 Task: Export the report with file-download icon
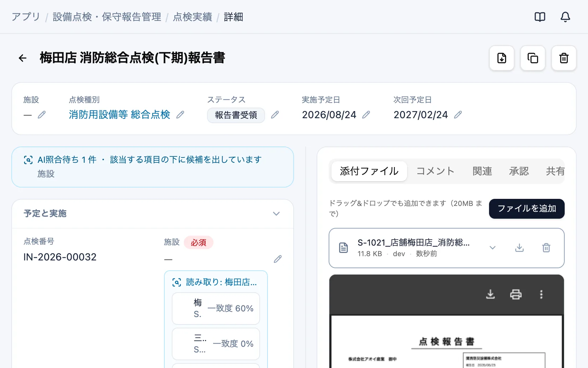click(x=502, y=58)
